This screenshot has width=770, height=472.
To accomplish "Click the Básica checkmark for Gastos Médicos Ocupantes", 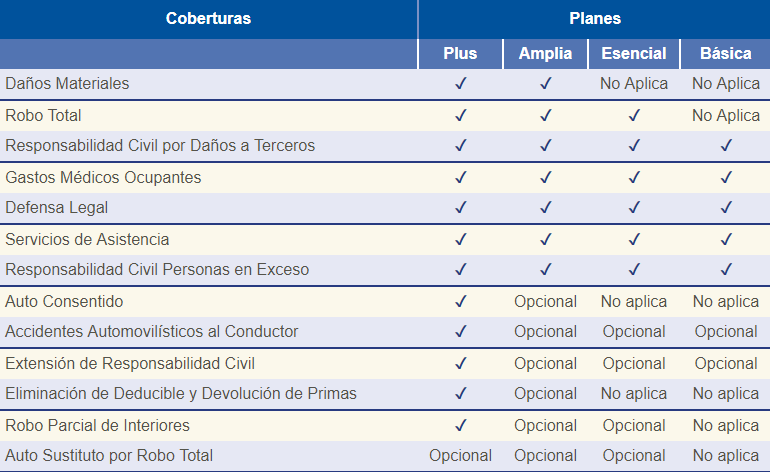I will [x=726, y=177].
